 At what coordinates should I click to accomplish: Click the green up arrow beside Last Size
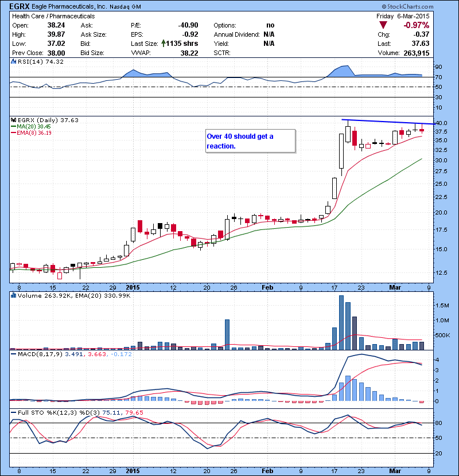click(164, 44)
